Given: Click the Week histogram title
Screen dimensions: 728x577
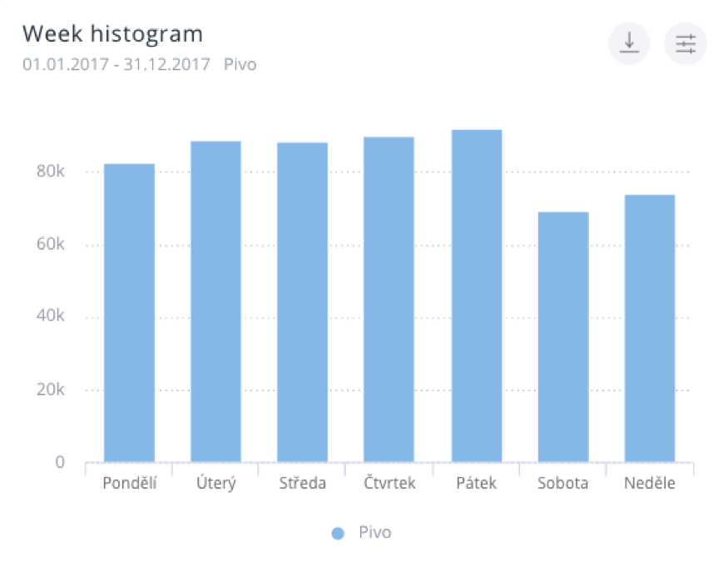Looking at the screenshot, I should 112,34.
